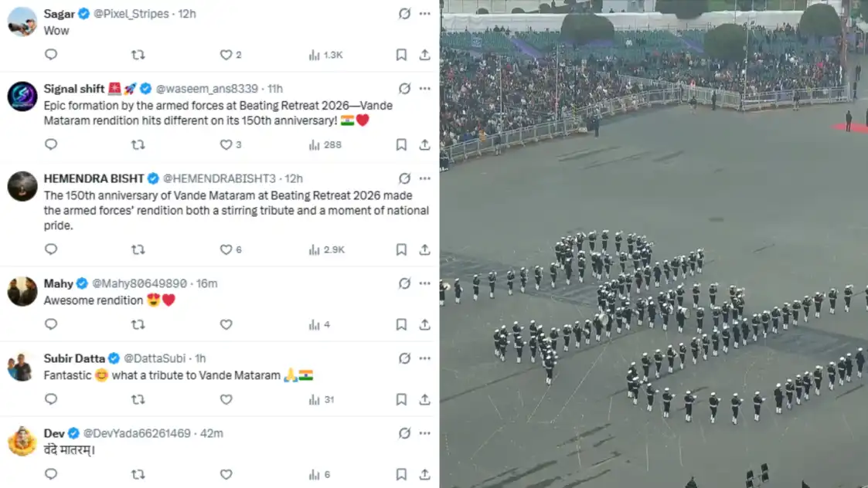Repost Signal shift's tweet

pos(138,144)
